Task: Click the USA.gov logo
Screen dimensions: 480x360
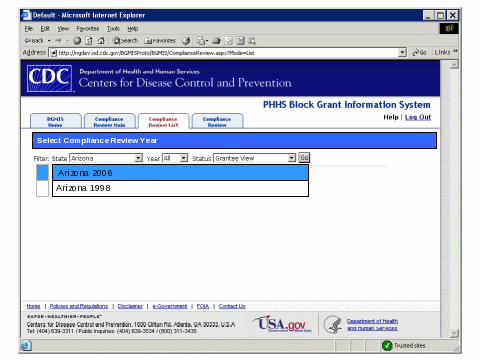Action: pos(282,324)
